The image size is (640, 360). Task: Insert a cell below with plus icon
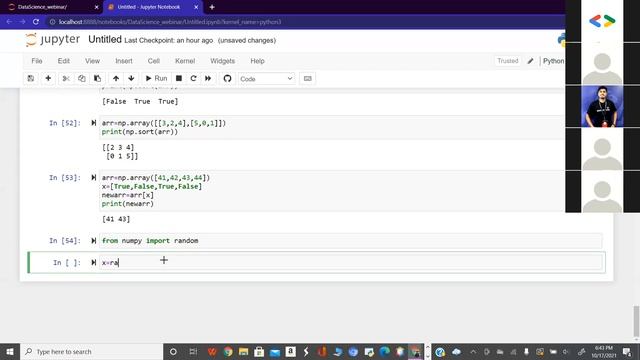(48, 78)
